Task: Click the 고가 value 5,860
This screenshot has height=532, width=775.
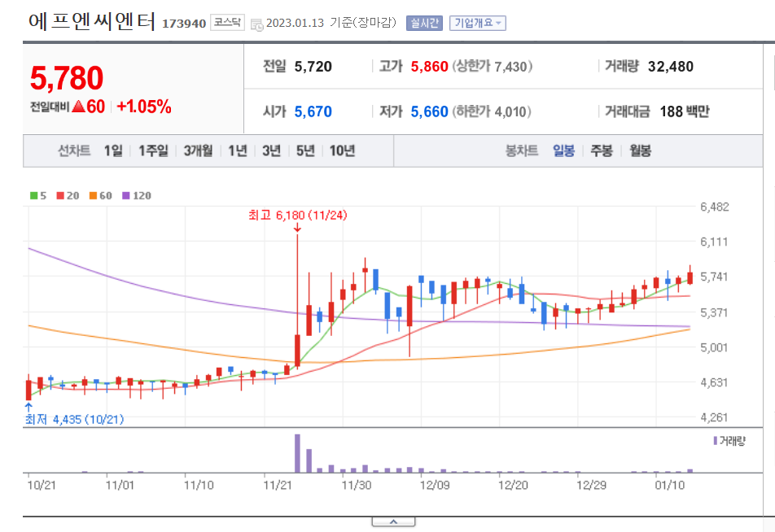Action: [x=430, y=66]
